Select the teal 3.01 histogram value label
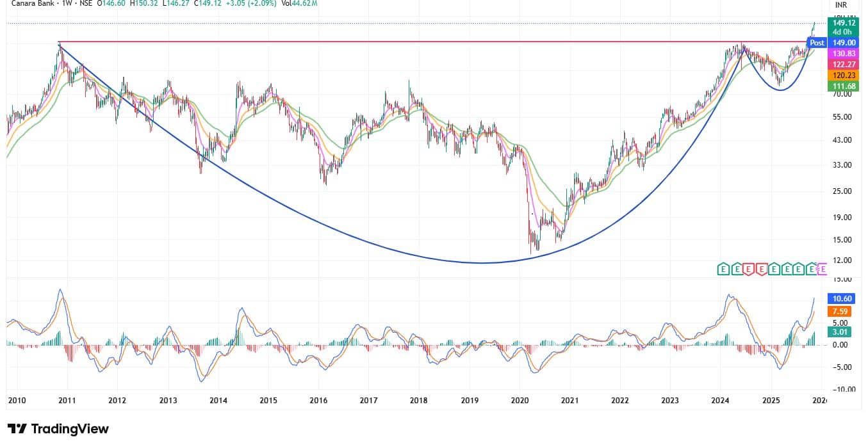This screenshot has height=448, width=868. [x=840, y=332]
